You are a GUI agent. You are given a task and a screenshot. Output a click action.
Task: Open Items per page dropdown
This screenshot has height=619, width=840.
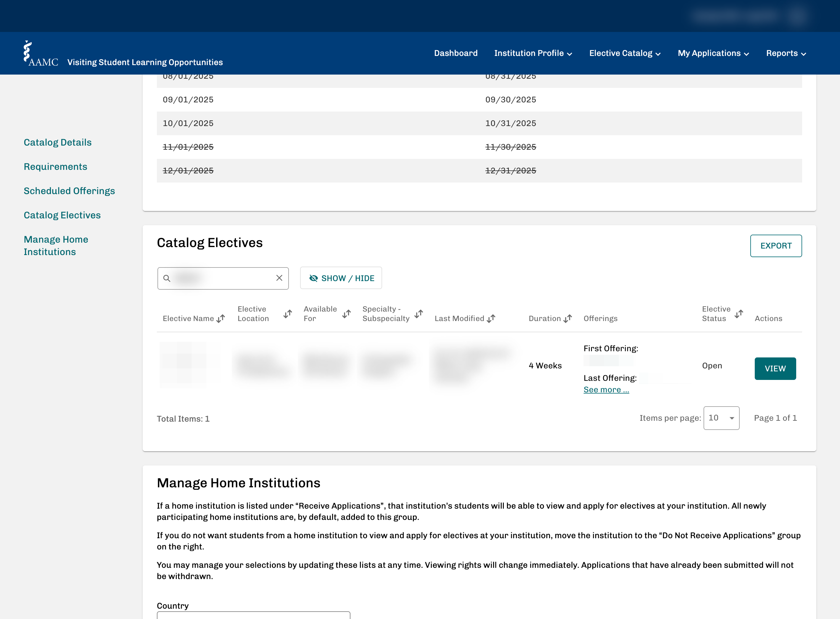click(x=721, y=418)
